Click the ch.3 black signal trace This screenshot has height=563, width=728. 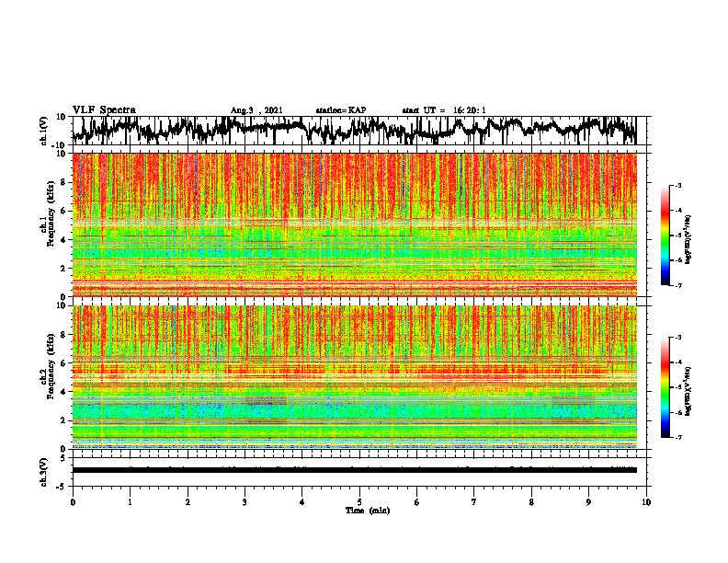(355, 470)
